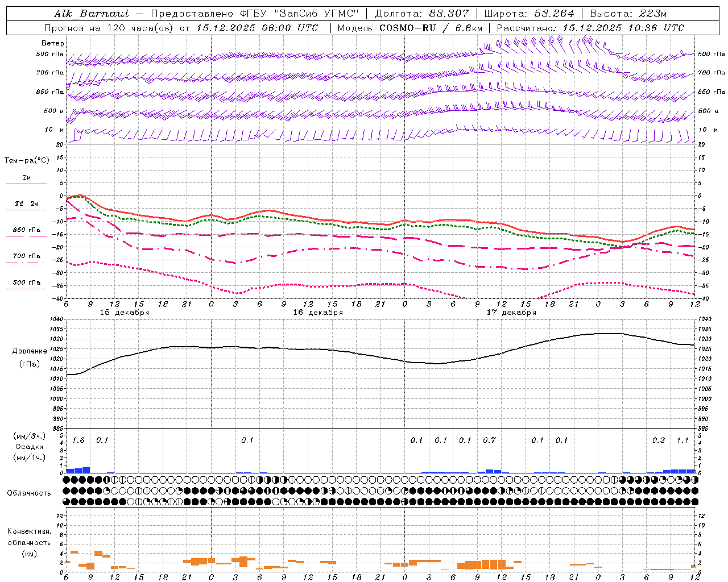The width and height of the screenshot is (728, 582).
Task: Click the 'Высота: 223м' header value
Action: click(628, 14)
